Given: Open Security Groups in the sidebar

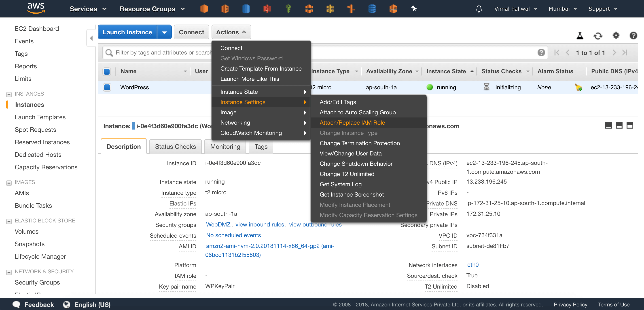Looking at the screenshot, I should 37,282.
